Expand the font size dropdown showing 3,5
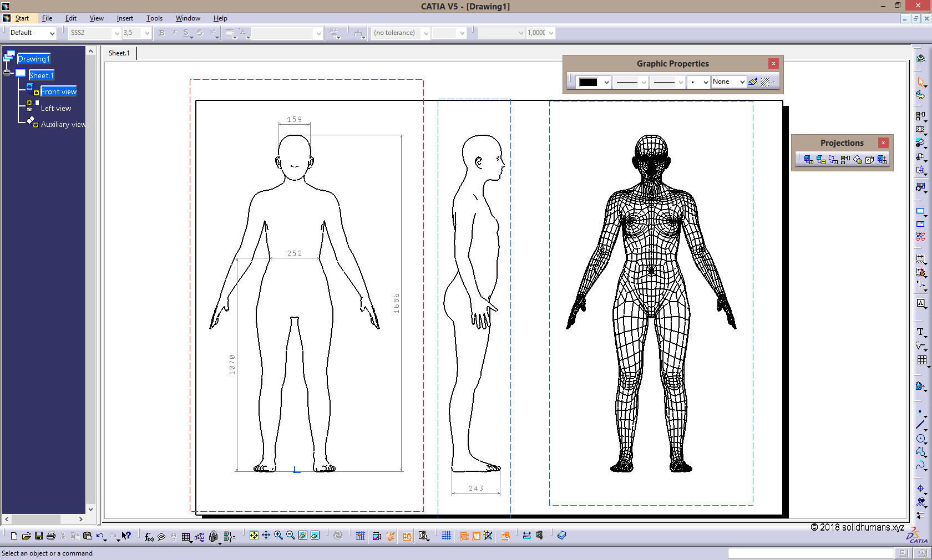This screenshot has height=560, width=932. [147, 33]
